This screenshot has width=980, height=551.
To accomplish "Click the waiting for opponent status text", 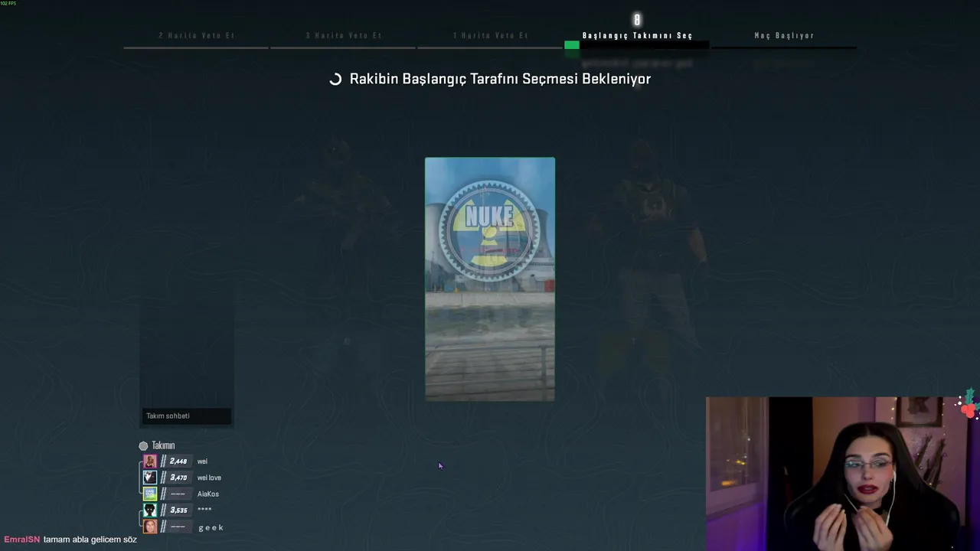I will tap(500, 79).
